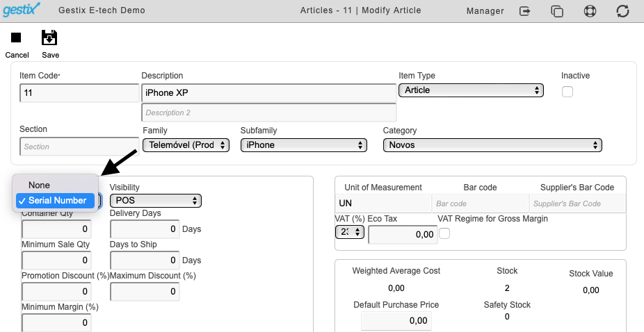Image resolution: width=644 pixels, height=332 pixels.
Task: Click the Unit of Measurement UN field
Action: [x=383, y=203]
